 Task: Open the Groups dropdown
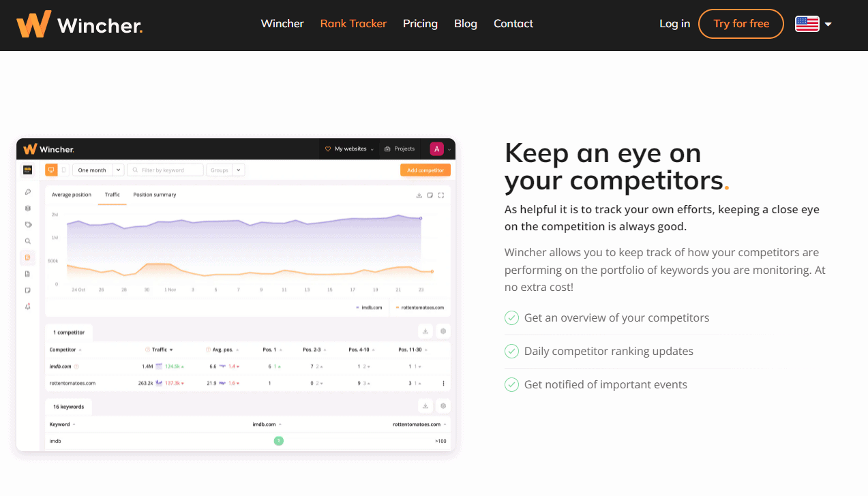226,170
